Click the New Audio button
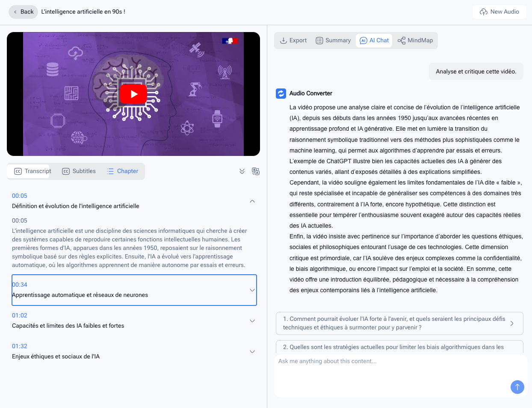532x408 pixels. pyautogui.click(x=499, y=12)
